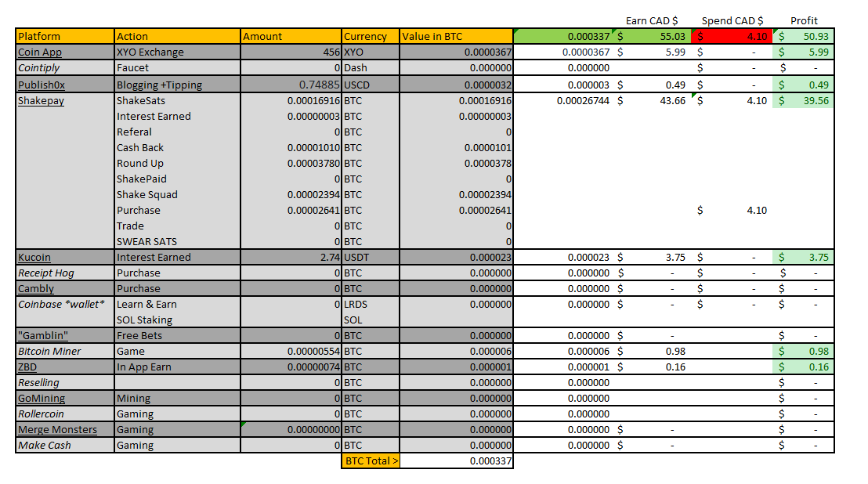Open the Publish0x link

42,85
